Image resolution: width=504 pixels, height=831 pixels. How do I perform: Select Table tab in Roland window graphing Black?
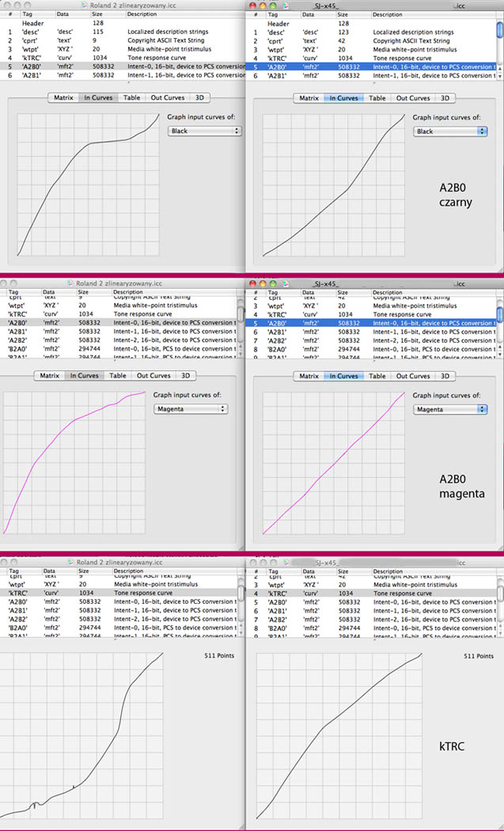131,97
